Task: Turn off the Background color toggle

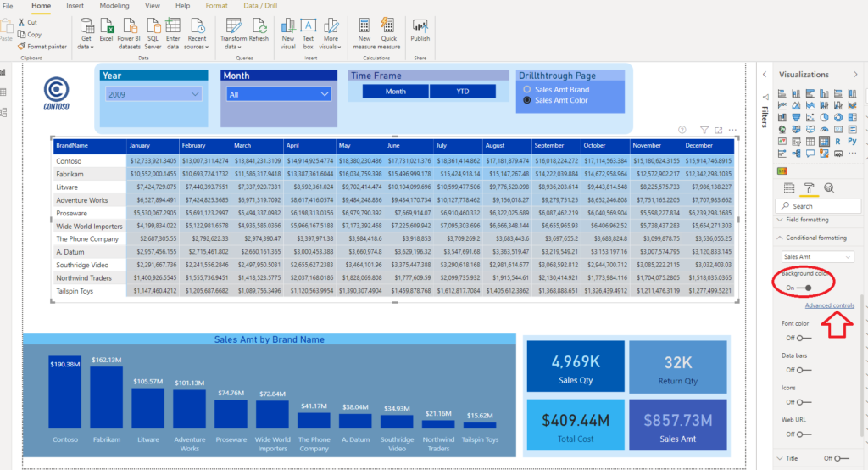Action: click(x=804, y=288)
